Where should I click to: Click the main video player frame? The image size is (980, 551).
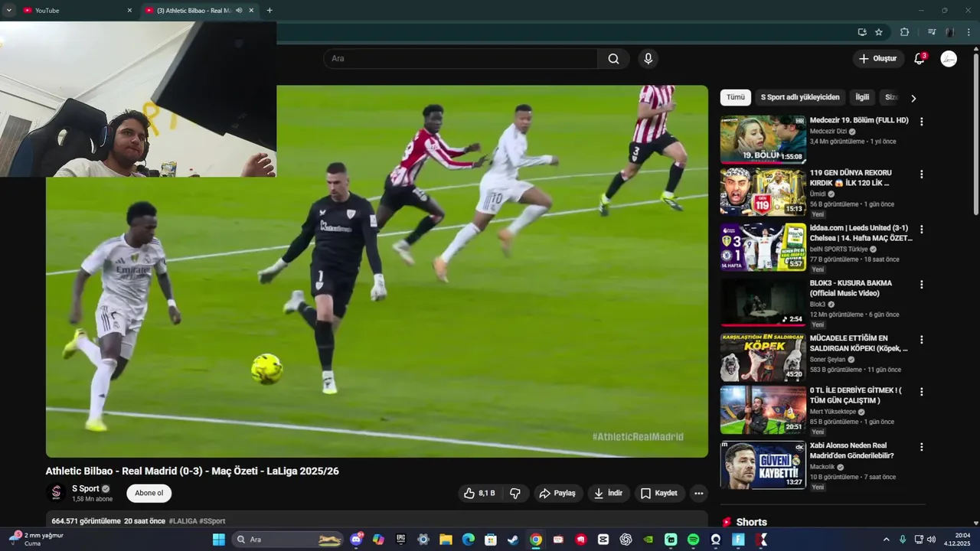coord(377,271)
